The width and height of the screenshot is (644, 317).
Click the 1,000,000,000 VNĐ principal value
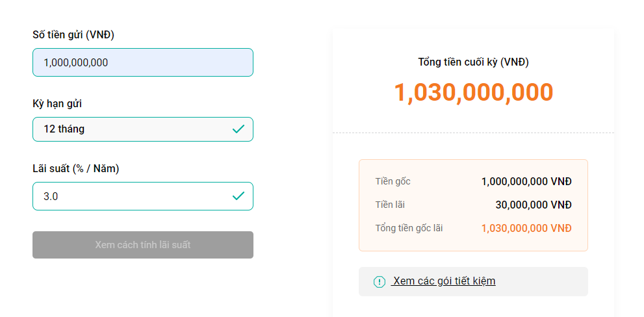526,181
